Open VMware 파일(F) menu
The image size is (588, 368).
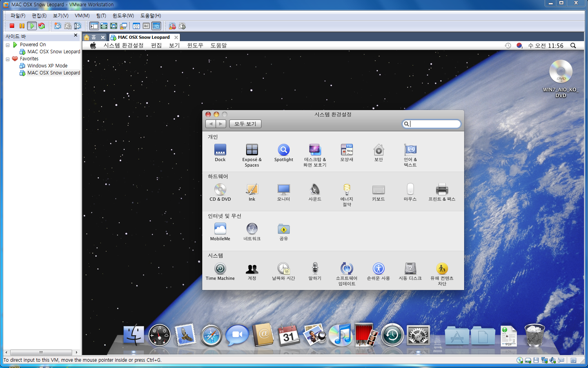pos(18,16)
